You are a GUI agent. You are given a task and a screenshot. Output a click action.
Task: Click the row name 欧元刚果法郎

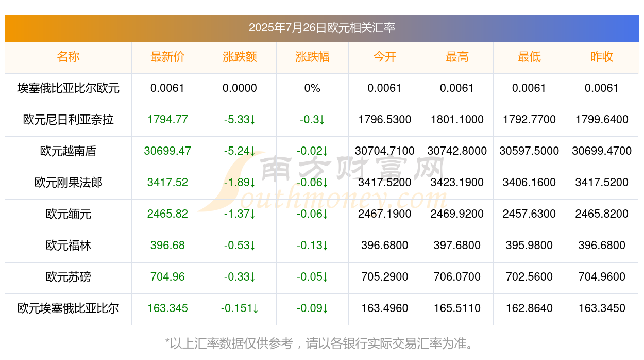click(x=68, y=183)
